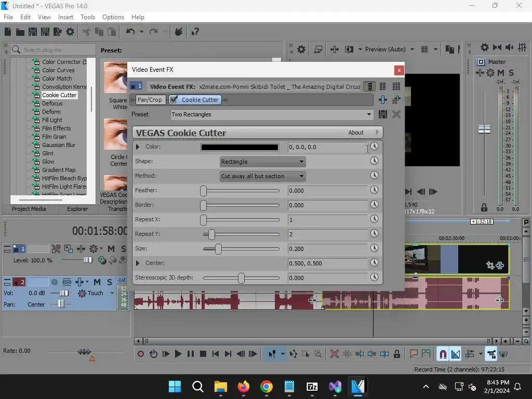
Task: Click the Play button in transport
Action: click(x=178, y=354)
